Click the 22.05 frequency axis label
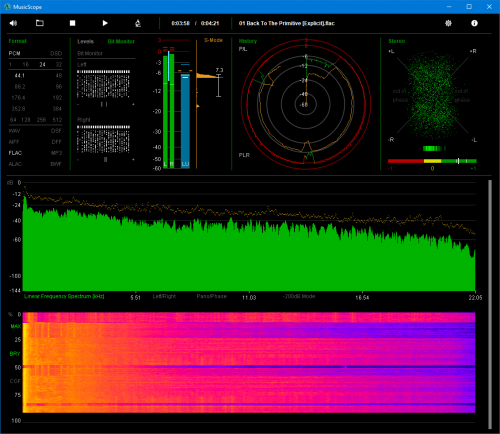This screenshot has height=434, width=500. [x=475, y=297]
